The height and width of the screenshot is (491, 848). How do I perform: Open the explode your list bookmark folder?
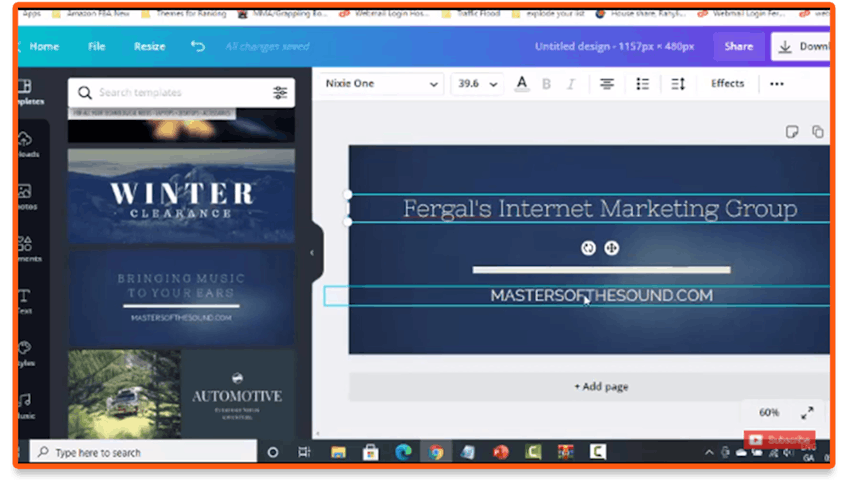(548, 14)
